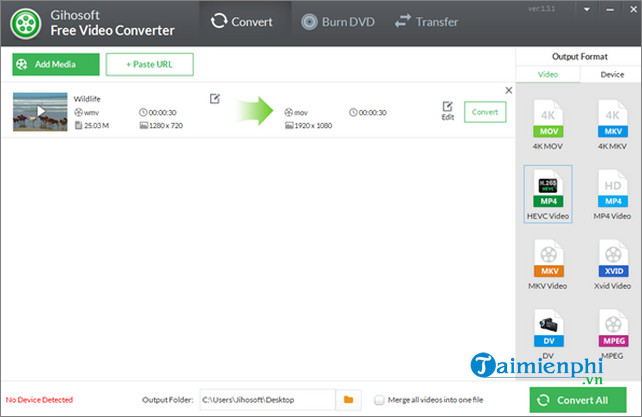
Task: Choose the 4K MKV format icon
Action: click(613, 125)
